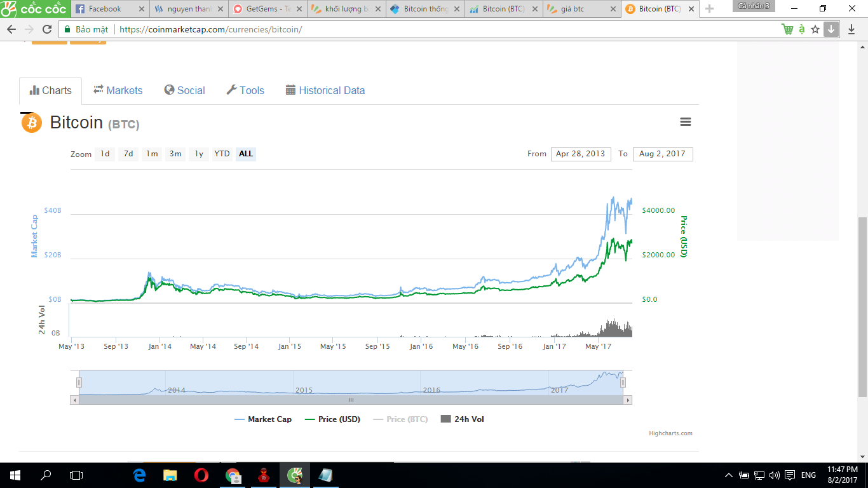
Task: Set chart zoom to 1y
Action: [199, 154]
